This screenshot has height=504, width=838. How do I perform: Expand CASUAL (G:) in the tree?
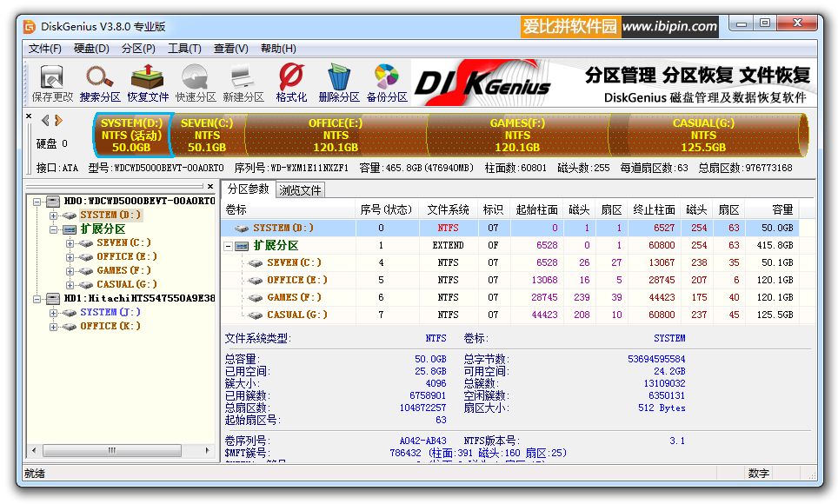(70, 285)
